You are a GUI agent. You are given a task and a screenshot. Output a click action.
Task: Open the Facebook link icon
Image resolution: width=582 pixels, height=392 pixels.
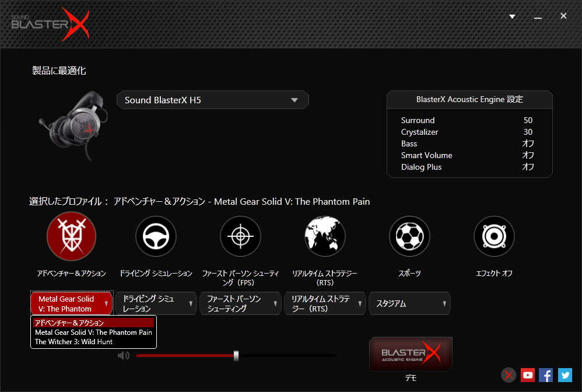[x=546, y=375]
